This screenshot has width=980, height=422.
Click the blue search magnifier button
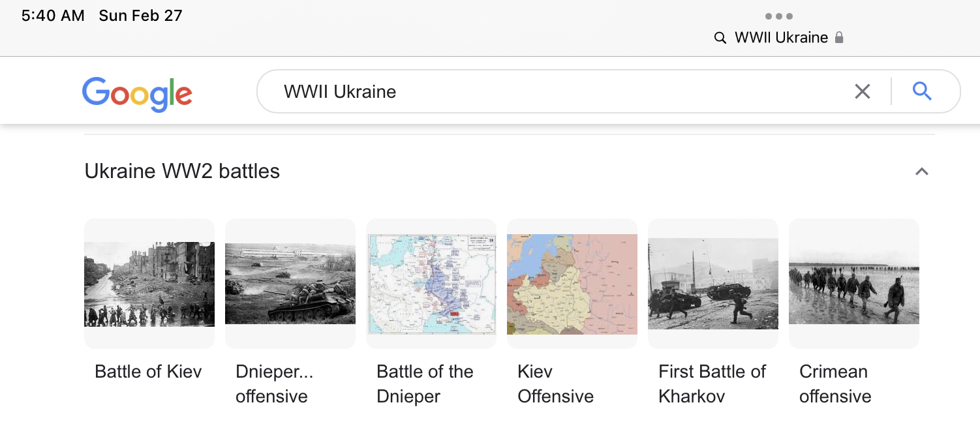coord(922,91)
